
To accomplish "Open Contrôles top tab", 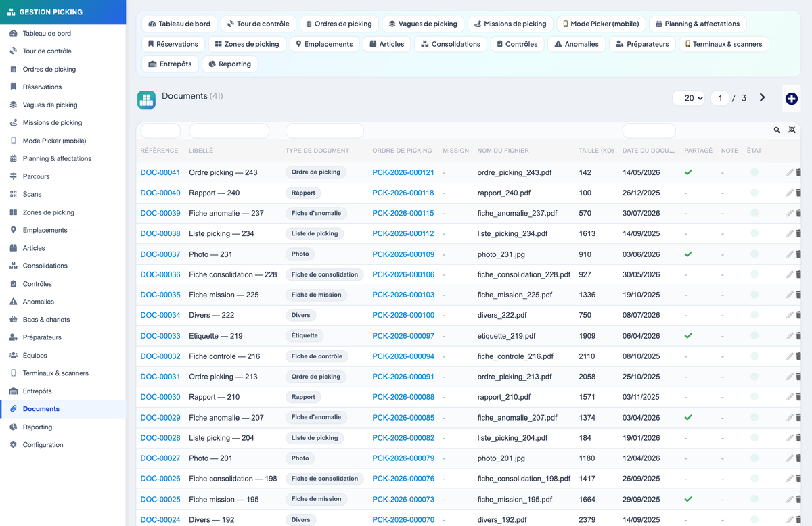I will point(517,44).
